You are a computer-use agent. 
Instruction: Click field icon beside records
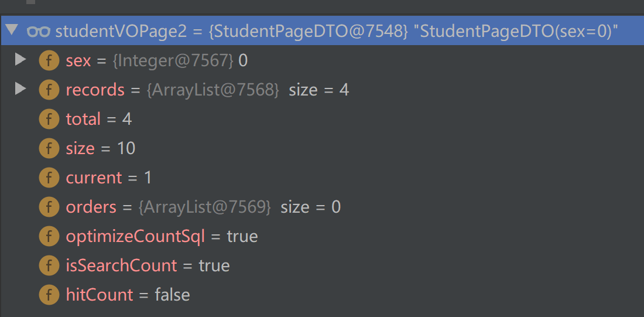[49, 90]
